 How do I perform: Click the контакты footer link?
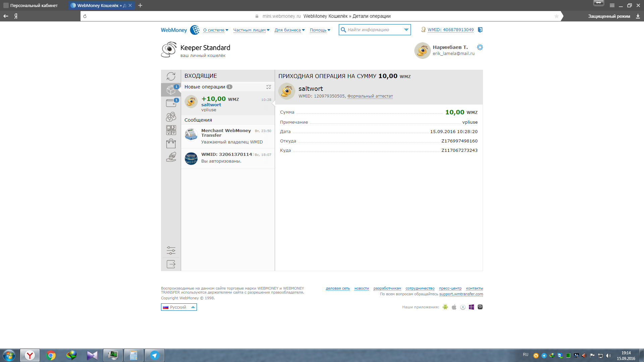[x=475, y=289]
